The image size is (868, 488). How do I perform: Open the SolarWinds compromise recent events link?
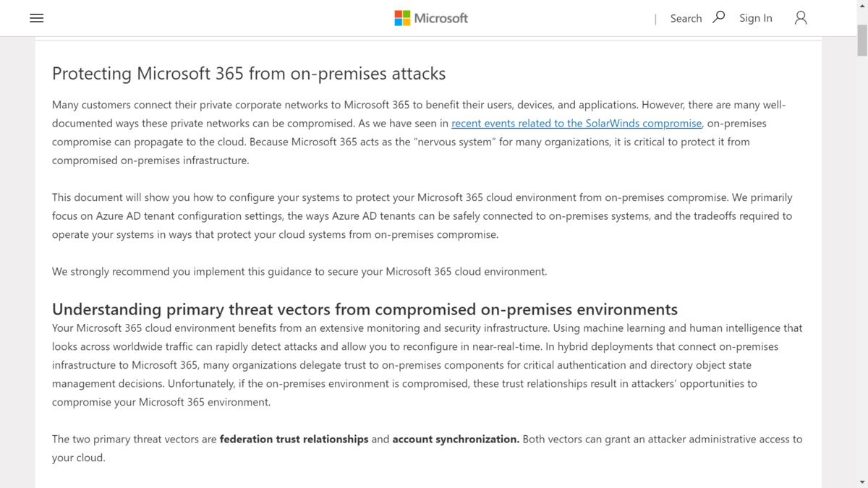(576, 123)
